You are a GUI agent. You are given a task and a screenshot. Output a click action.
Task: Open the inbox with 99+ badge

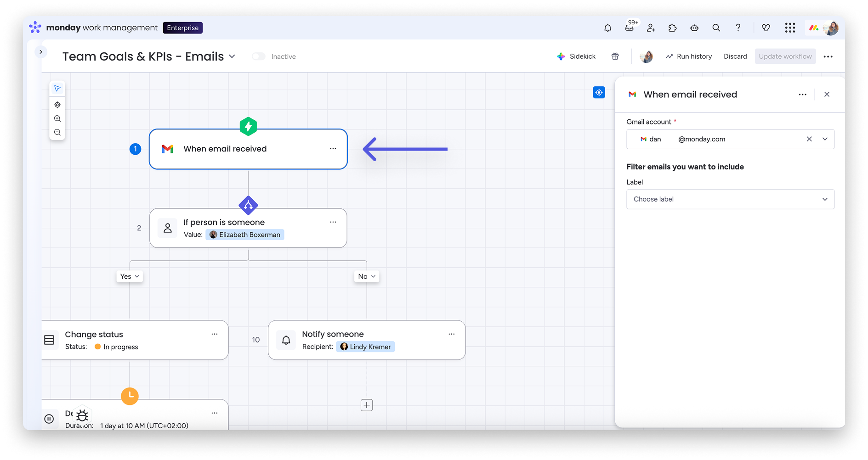[x=630, y=27]
